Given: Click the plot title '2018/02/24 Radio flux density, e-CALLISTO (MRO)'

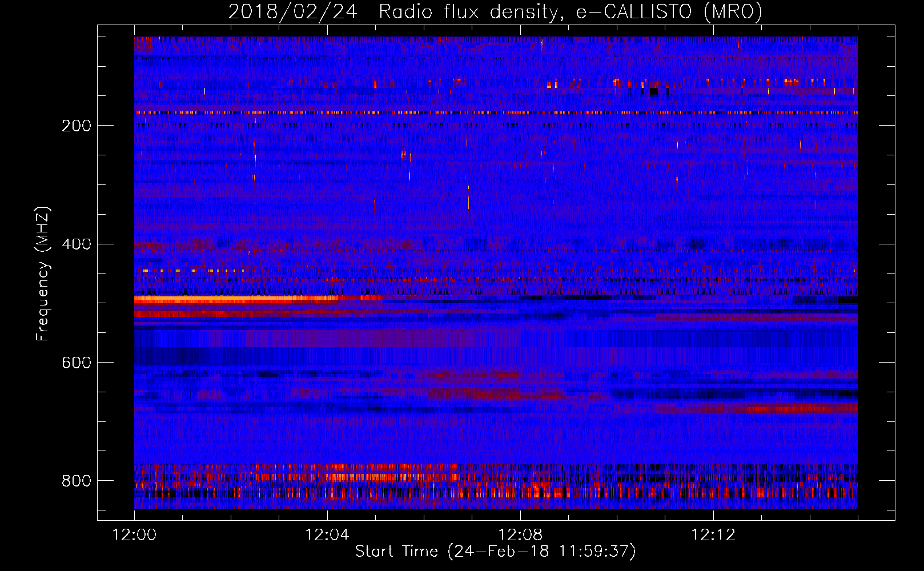Looking at the screenshot, I should (x=495, y=11).
